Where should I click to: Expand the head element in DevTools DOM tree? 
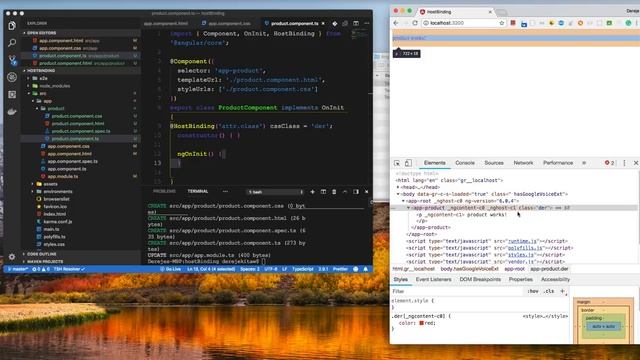398,187
